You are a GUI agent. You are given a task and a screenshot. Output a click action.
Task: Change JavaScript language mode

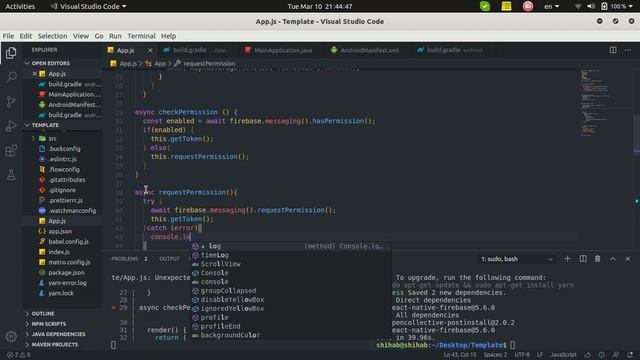563,355
